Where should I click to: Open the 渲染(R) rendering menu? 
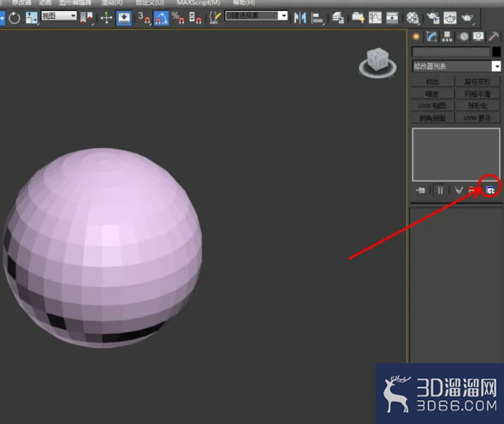coord(112,3)
